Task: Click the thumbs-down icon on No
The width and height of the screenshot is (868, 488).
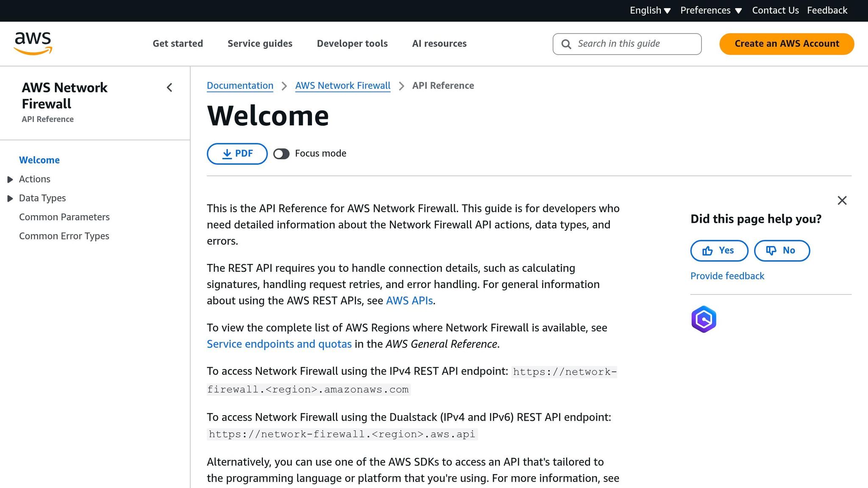Action: (x=771, y=250)
